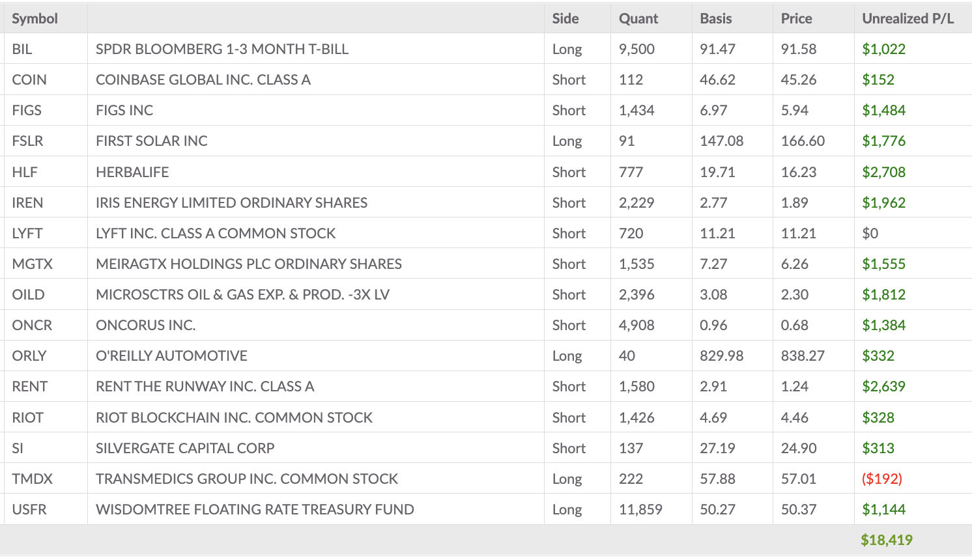The height and width of the screenshot is (560, 972).
Task: Click the HERBALIFE company name
Action: coord(132,172)
